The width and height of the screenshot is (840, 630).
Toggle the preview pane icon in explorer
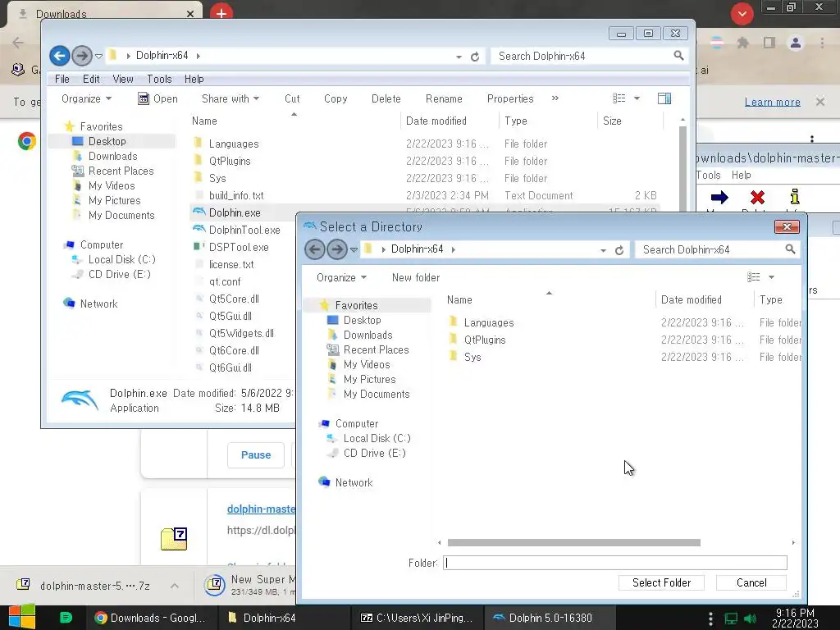(x=664, y=98)
